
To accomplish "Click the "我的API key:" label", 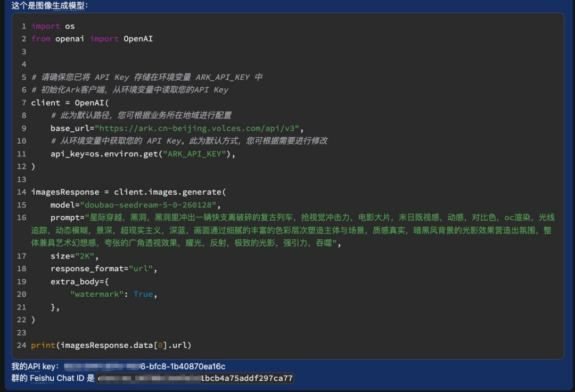I will click(x=35, y=366).
